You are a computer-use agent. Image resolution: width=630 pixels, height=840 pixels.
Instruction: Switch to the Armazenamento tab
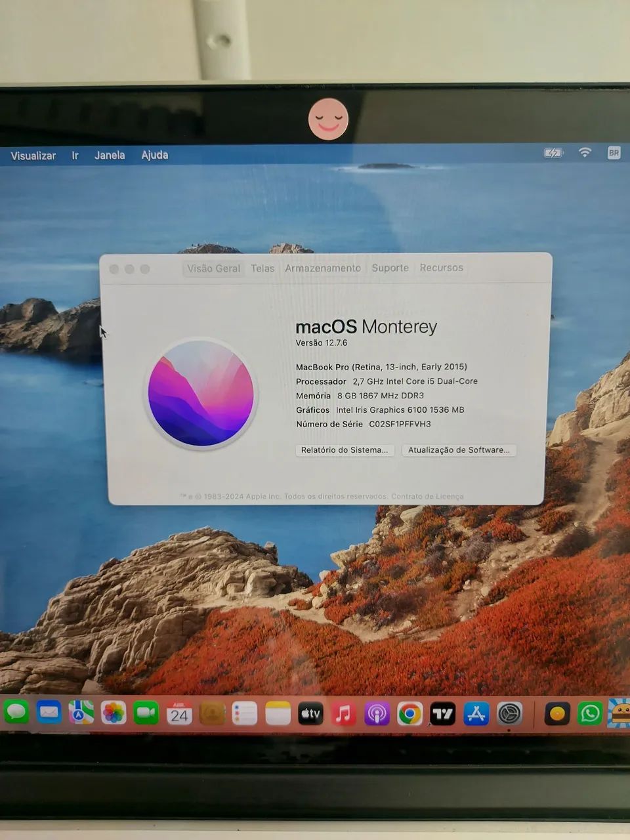coord(323,268)
